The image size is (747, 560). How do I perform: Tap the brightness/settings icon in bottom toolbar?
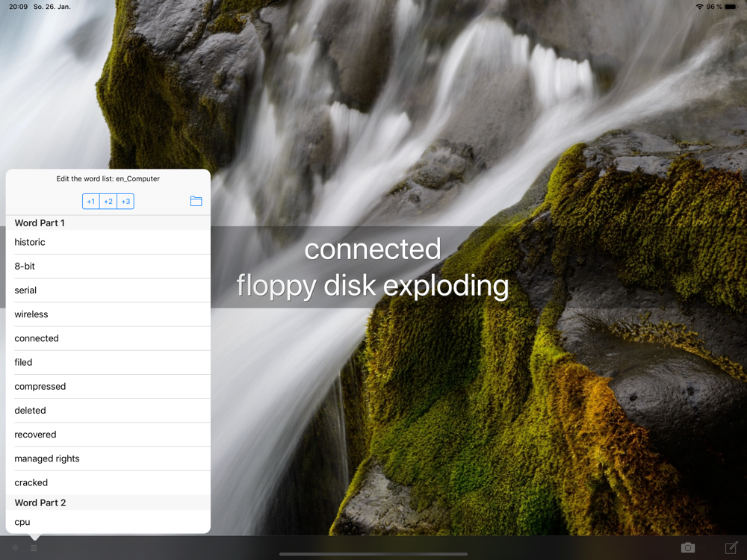[x=15, y=547]
